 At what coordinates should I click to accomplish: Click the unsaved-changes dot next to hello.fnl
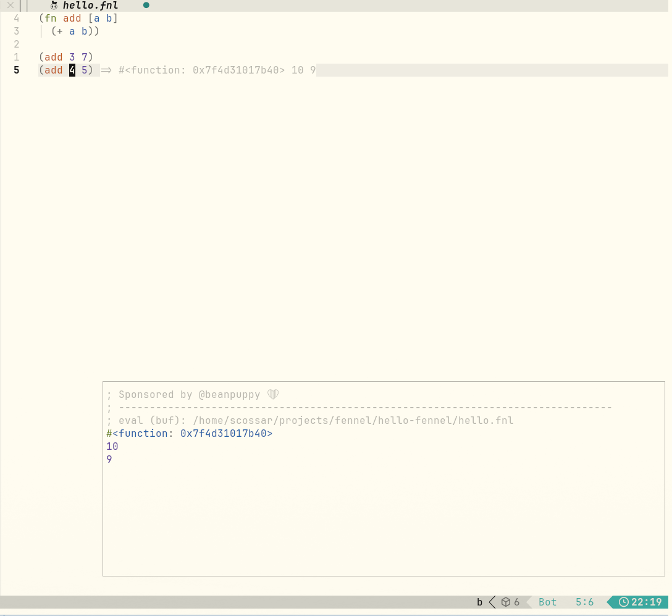(x=146, y=5)
